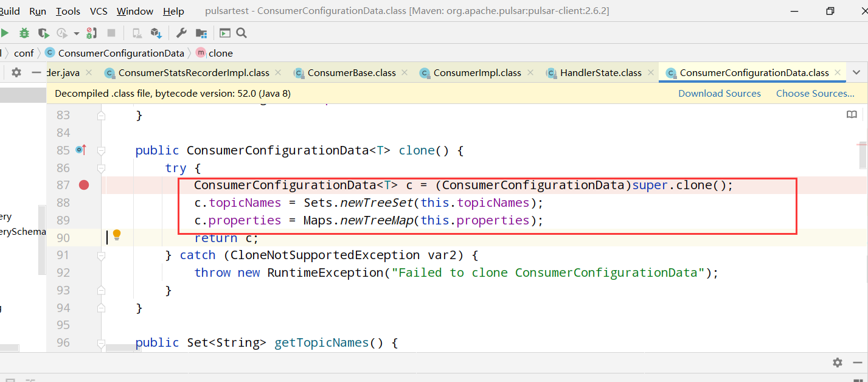Image resolution: width=868 pixels, height=382 pixels.
Task: Close the ConsumerBase.class tab
Action: pyautogui.click(x=405, y=72)
